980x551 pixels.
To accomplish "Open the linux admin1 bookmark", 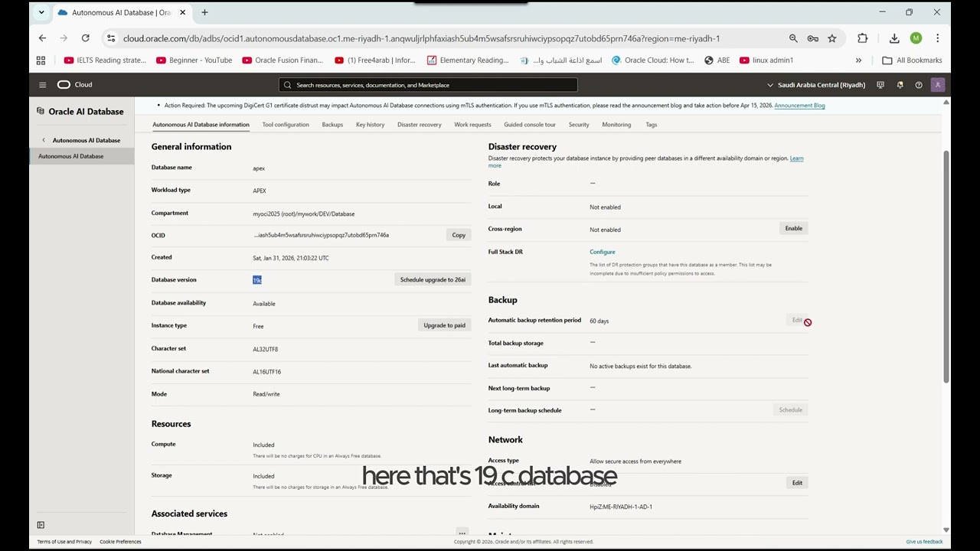I will pyautogui.click(x=766, y=60).
